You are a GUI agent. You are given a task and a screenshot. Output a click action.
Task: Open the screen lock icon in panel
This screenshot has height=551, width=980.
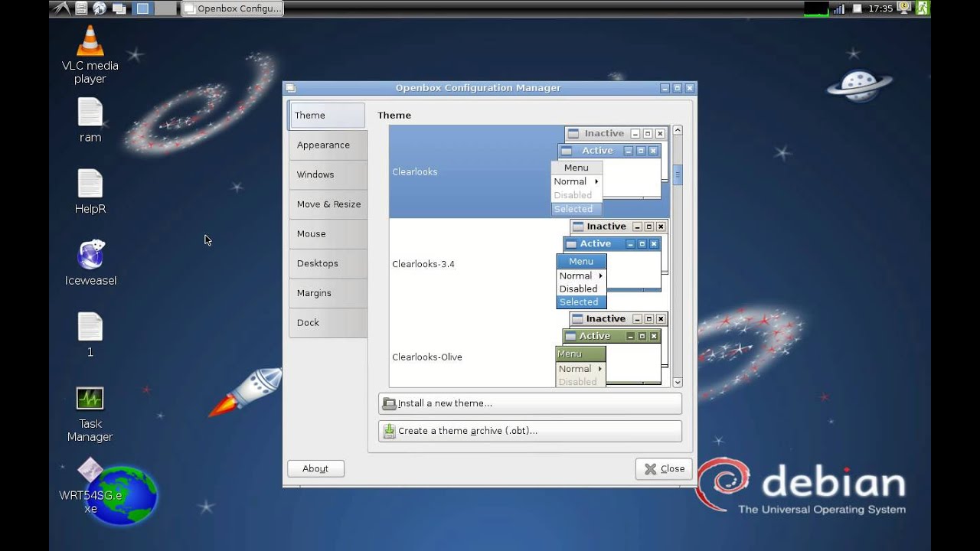click(904, 8)
